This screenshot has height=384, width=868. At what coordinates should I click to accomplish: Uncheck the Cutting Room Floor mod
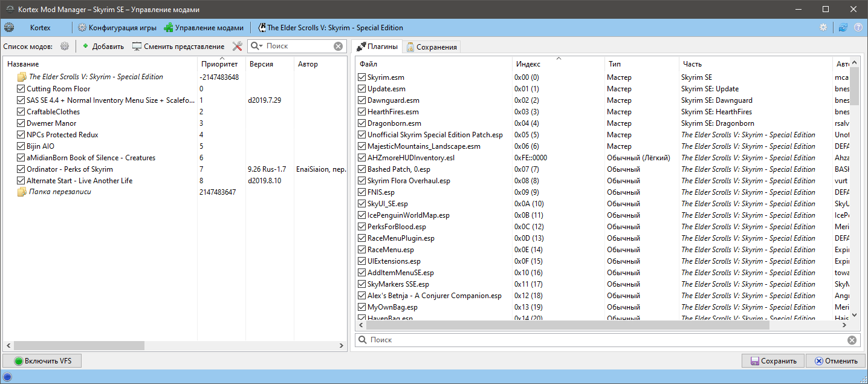coord(21,88)
